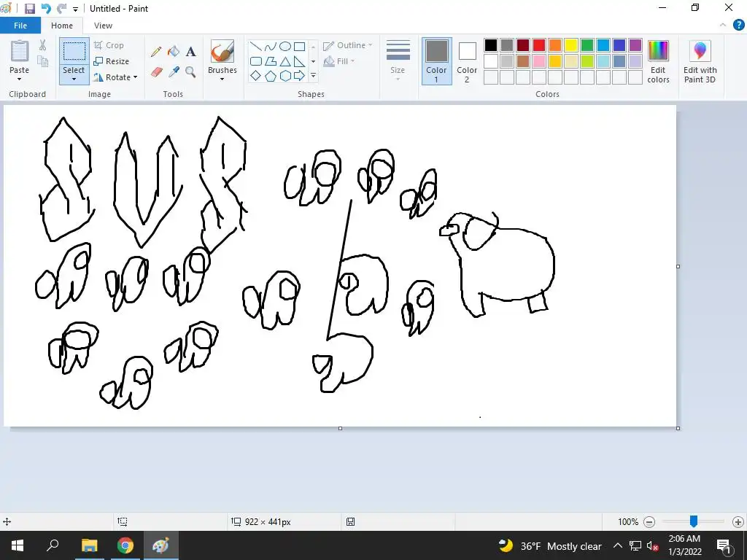
Task: Open the File menu
Action: pyautogui.click(x=20, y=26)
